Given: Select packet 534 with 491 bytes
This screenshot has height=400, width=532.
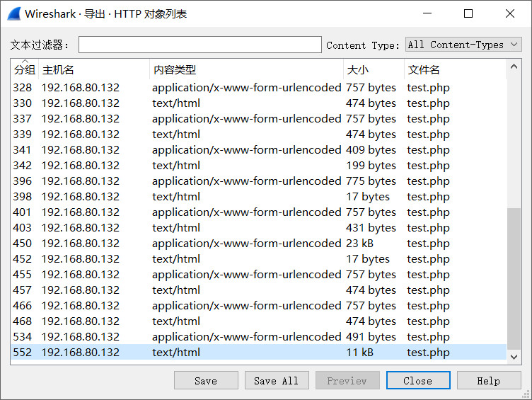Looking at the screenshot, I should [x=258, y=337].
